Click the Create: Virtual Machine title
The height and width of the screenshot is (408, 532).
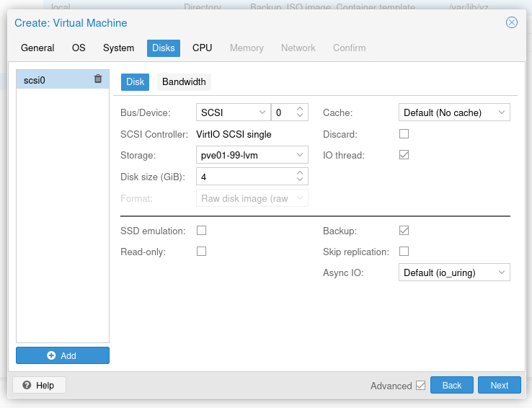tap(71, 23)
